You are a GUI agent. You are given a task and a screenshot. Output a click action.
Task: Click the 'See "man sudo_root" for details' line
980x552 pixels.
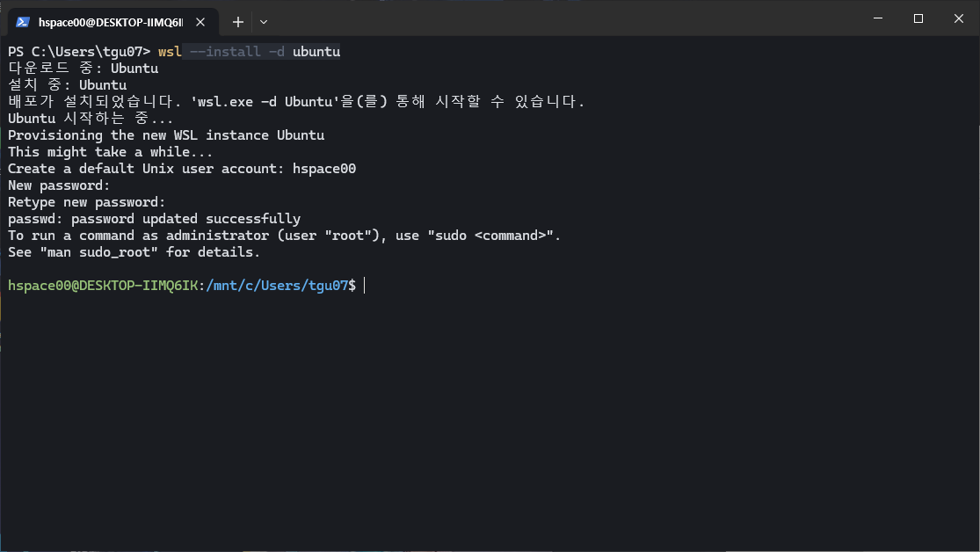(134, 252)
